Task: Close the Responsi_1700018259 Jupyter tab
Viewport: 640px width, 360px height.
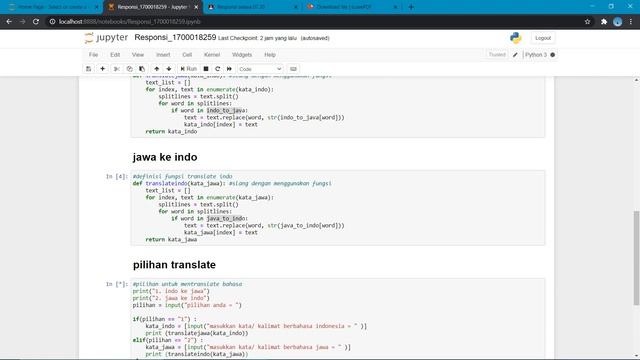Action: (x=196, y=7)
